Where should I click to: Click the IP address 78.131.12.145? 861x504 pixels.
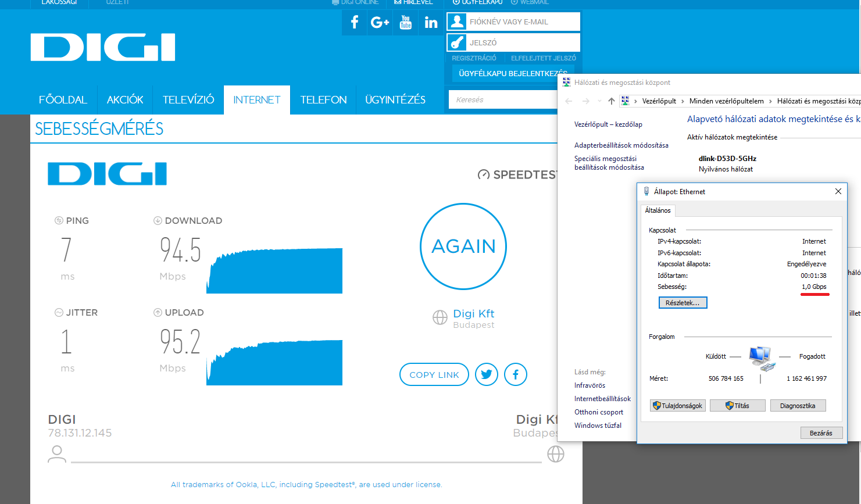pyautogui.click(x=80, y=433)
